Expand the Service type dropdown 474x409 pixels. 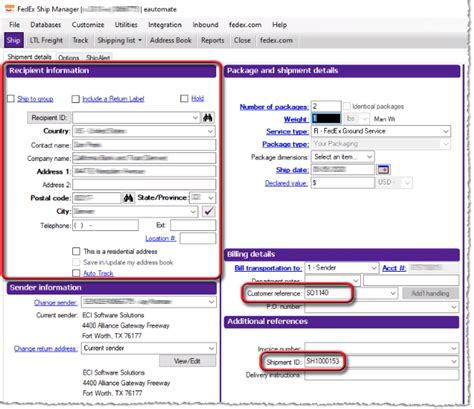click(381, 131)
